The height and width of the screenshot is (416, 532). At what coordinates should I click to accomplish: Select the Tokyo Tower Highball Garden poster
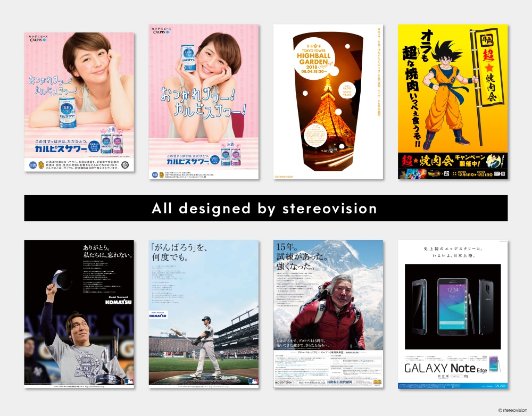pos(328,102)
